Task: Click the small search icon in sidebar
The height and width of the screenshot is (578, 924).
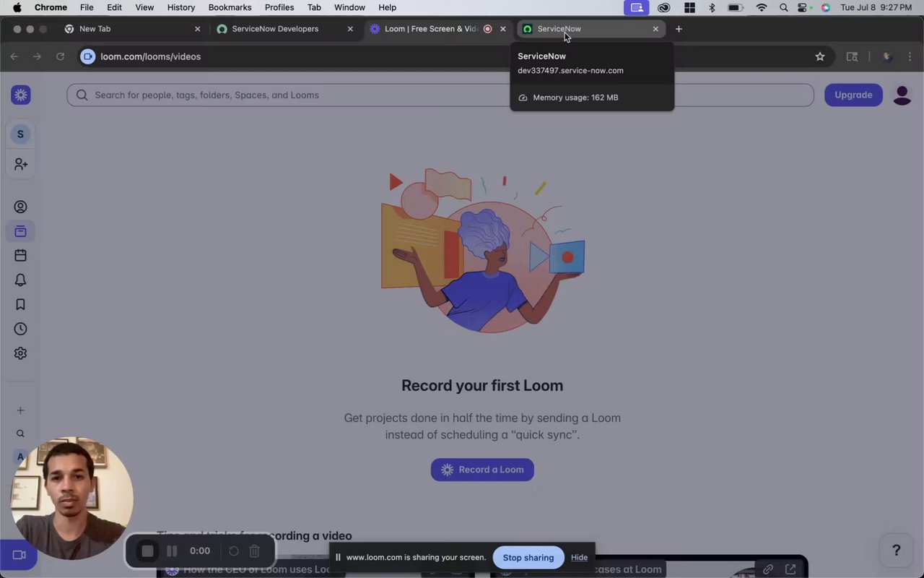Action: 20,433
